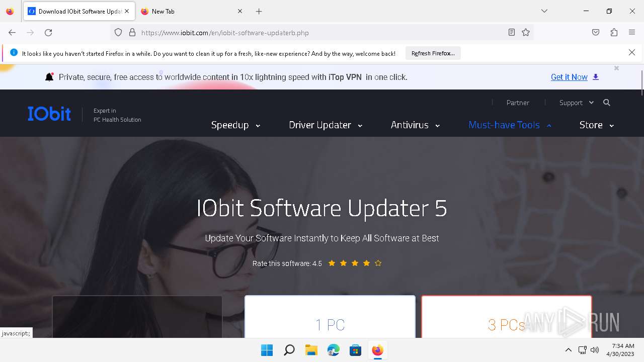Screen dimensions: 644x362
Task: Click the download arrow beside Get it Now
Action: (x=596, y=77)
